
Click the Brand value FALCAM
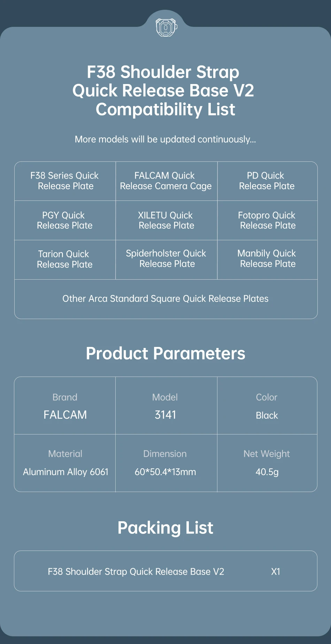(x=65, y=415)
